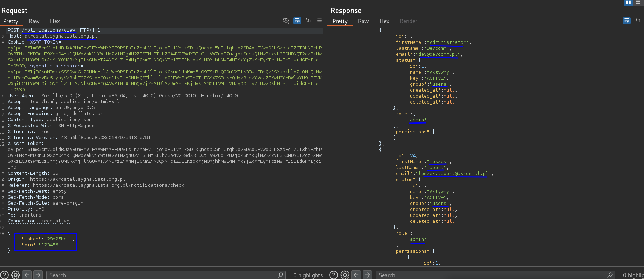Click the 'X-Xsrf-Token:' header name
Screen dimensions: 644x279
pos(26,144)
